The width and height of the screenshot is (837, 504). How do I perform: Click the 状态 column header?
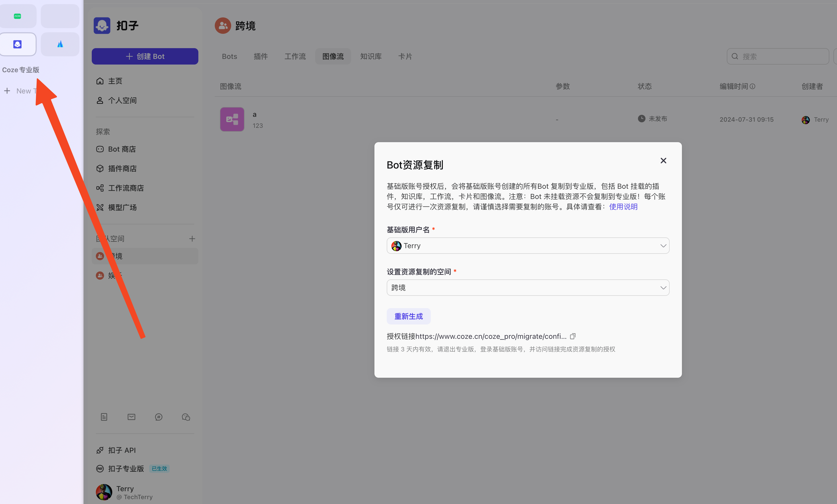click(645, 86)
